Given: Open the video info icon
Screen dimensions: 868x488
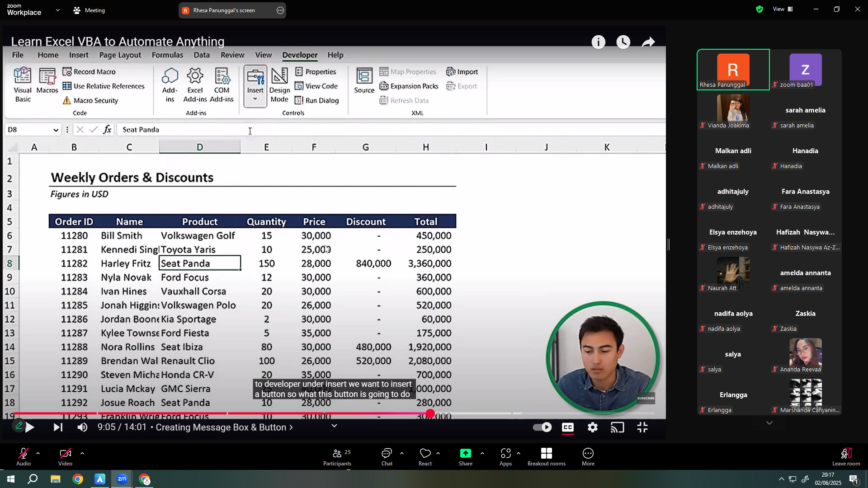Looking at the screenshot, I should (599, 42).
